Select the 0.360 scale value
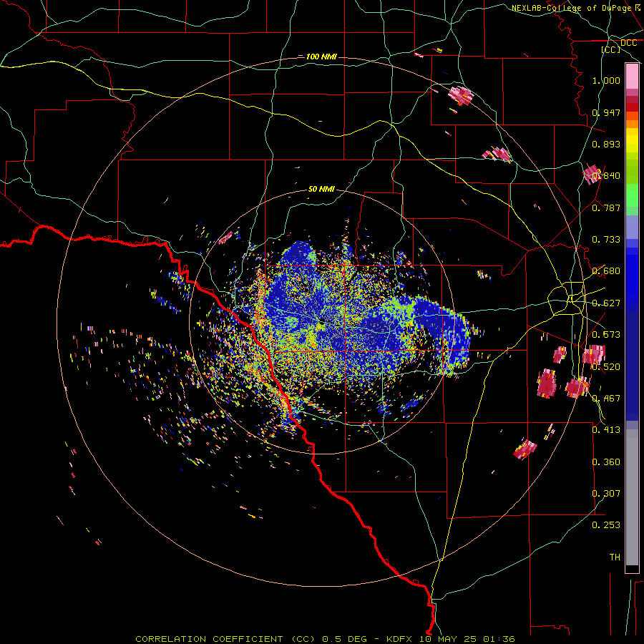644x644 pixels. click(606, 462)
